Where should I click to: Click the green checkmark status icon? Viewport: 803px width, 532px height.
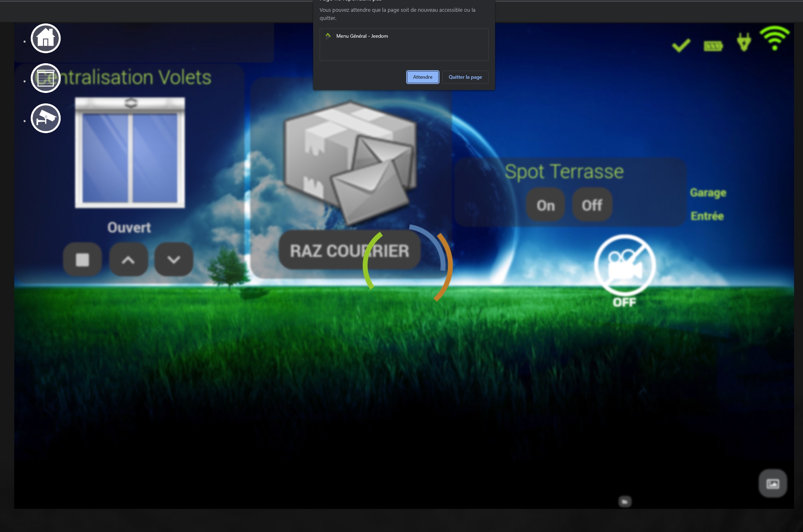[x=681, y=45]
